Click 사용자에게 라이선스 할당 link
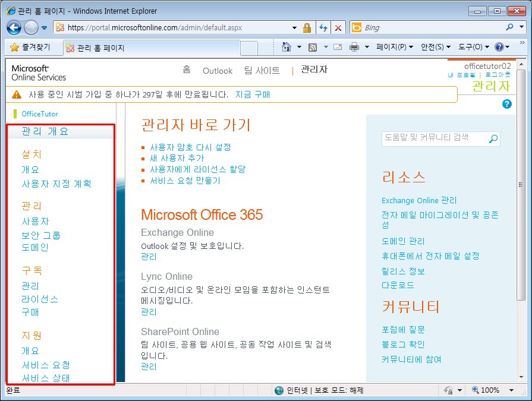Viewport: 532px width, 401px height. pos(198,169)
